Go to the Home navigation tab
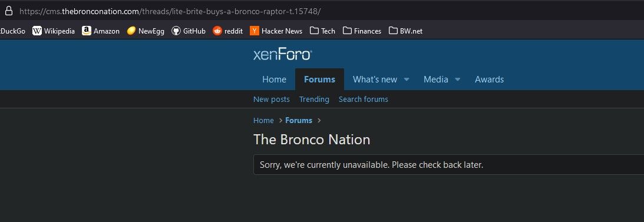This screenshot has width=644, height=222. pos(275,79)
